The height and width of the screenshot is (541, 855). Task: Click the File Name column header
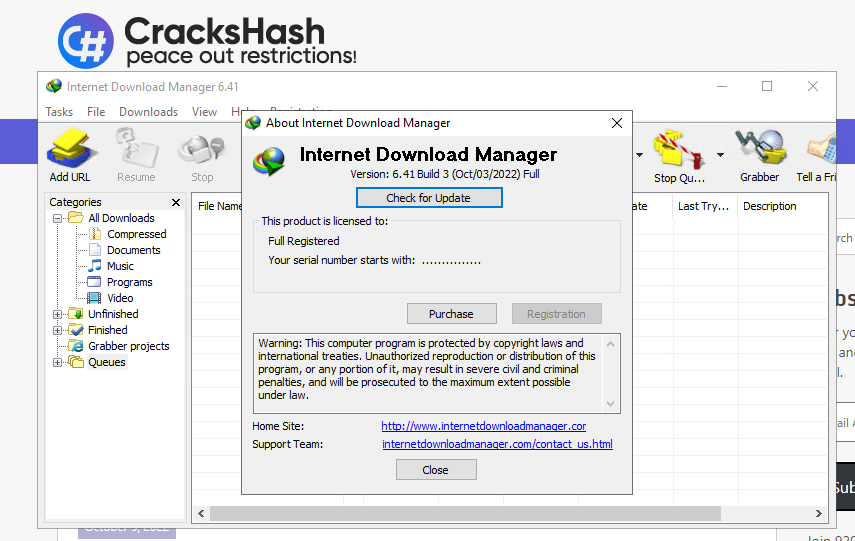(219, 206)
